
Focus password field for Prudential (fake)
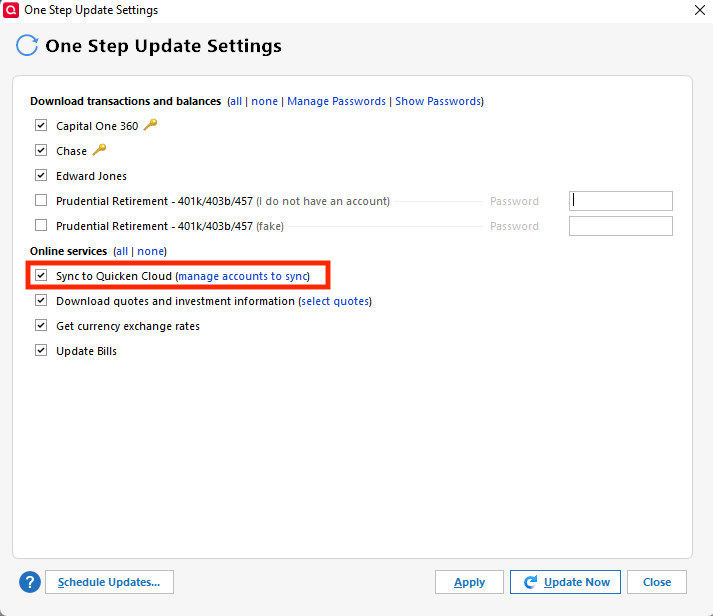(621, 226)
